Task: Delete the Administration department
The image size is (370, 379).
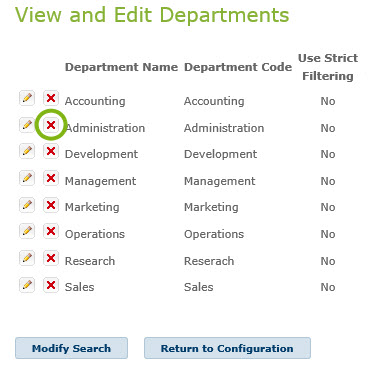Action: 51,125
